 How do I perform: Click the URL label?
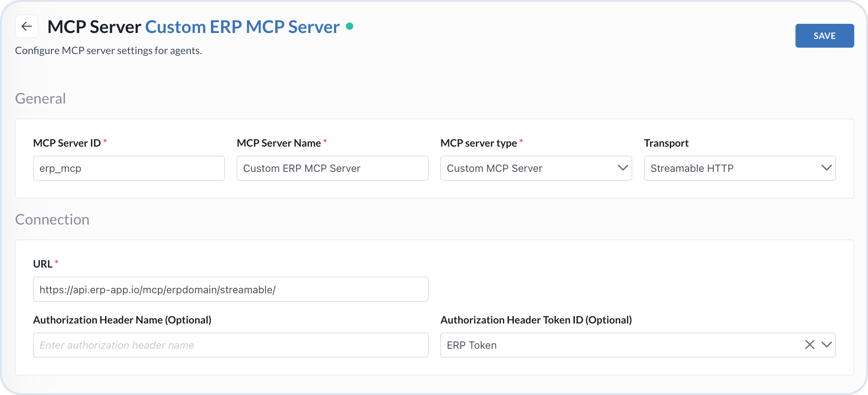coord(43,264)
